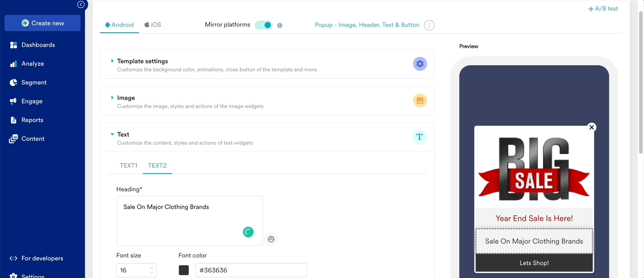Image resolution: width=644 pixels, height=278 pixels.
Task: Click the font color swatch
Action: pos(184,270)
